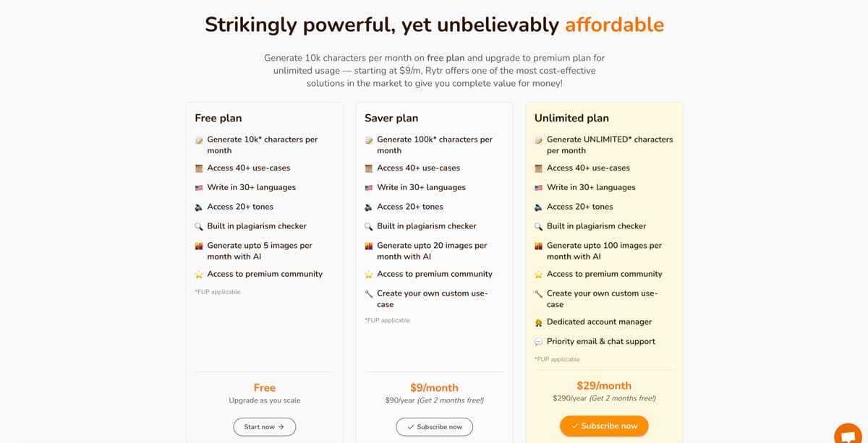Image resolution: width=868 pixels, height=443 pixels.
Task: Click the account manager icon in Unlimited plan
Action: [538, 322]
